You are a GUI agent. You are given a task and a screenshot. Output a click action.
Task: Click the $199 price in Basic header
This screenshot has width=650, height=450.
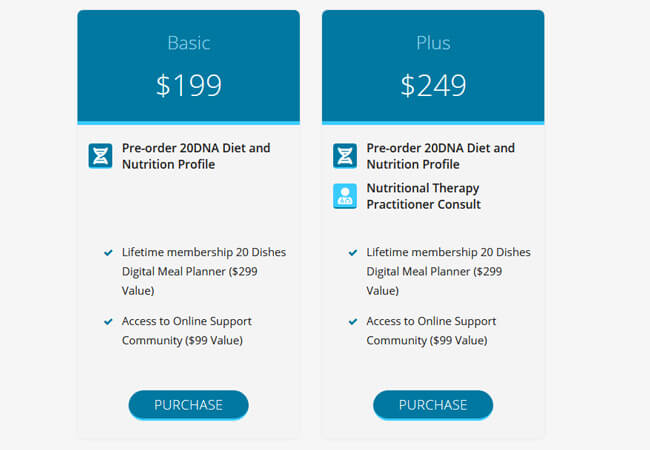pyautogui.click(x=189, y=85)
